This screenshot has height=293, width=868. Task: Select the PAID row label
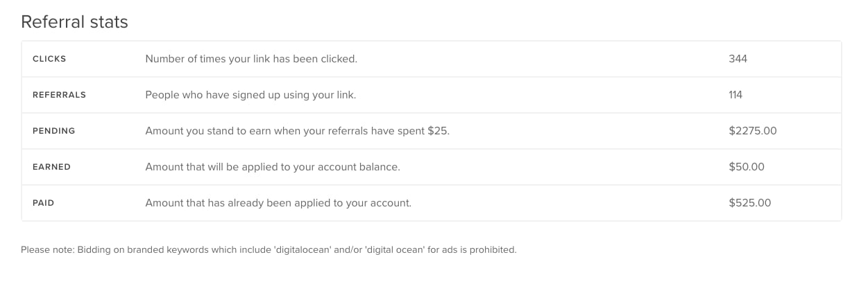tap(43, 203)
